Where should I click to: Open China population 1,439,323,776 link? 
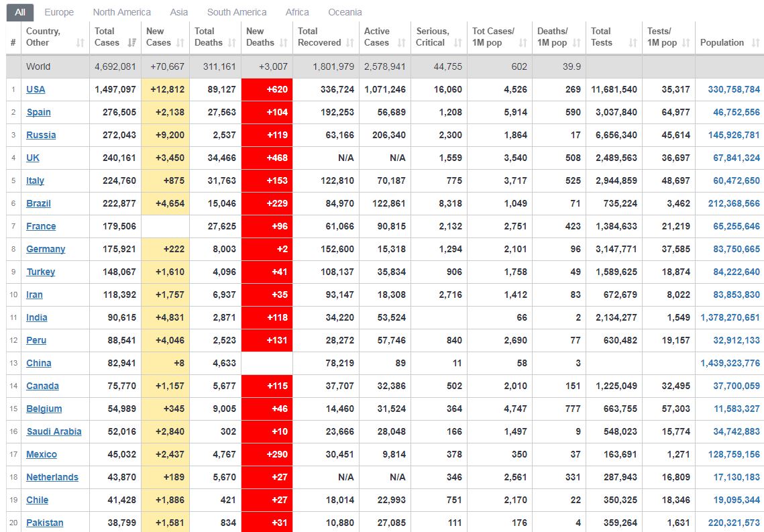coord(730,364)
